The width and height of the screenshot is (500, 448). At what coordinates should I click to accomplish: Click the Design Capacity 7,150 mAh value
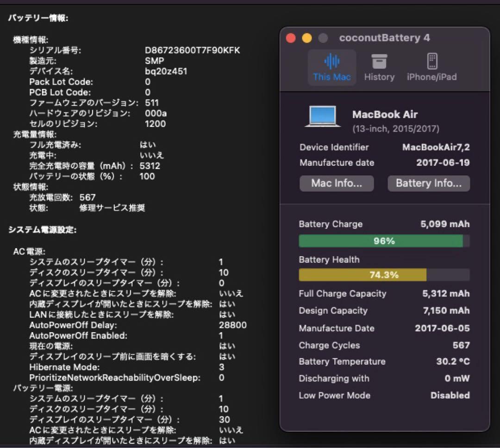(445, 310)
